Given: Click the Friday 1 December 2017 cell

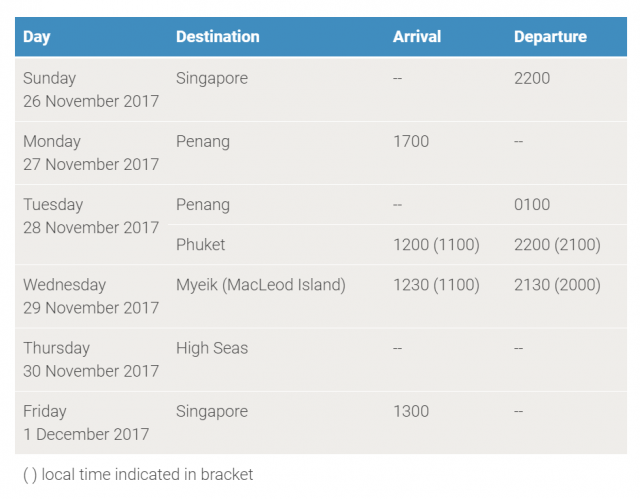Looking at the screenshot, I should coord(86,423).
